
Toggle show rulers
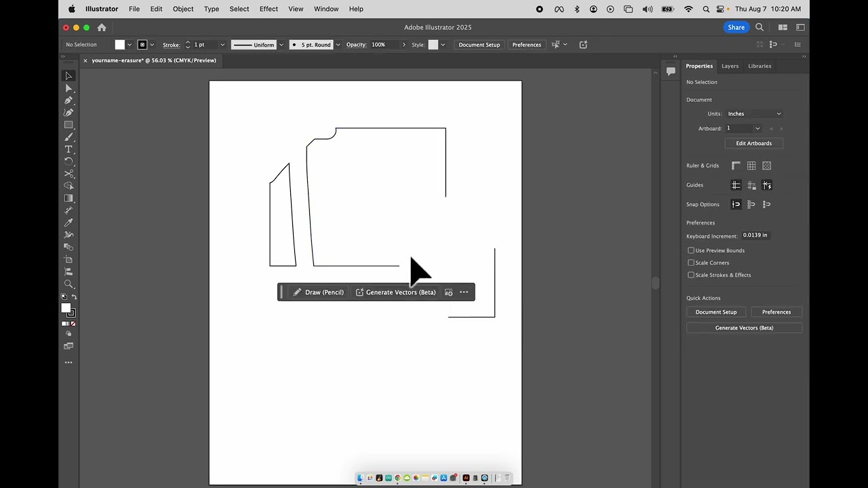[736, 165]
